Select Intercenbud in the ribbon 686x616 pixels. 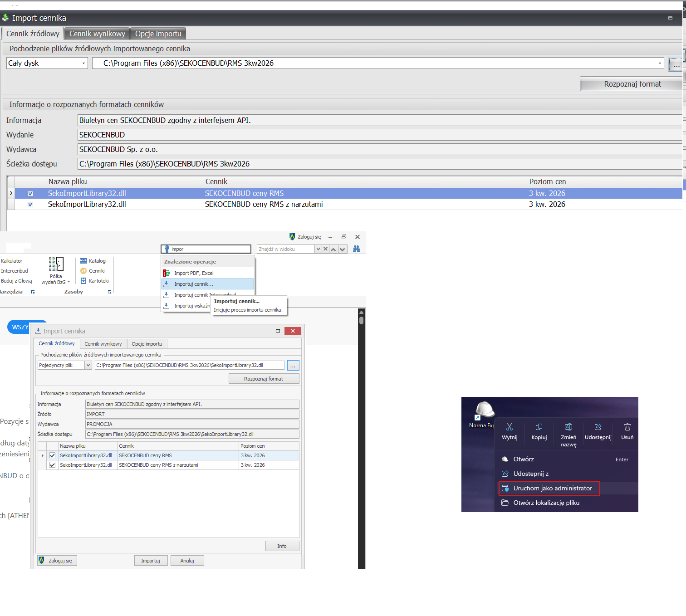[x=14, y=271]
